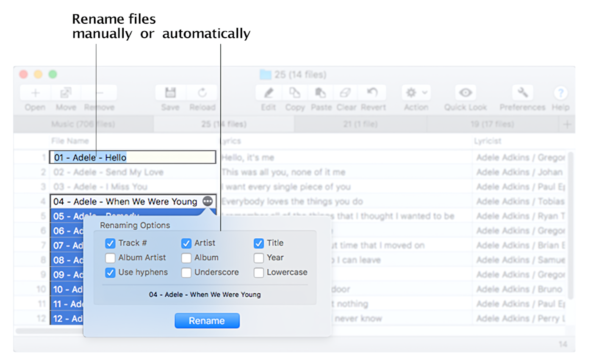Disable the Track # checkbox

[110, 243]
